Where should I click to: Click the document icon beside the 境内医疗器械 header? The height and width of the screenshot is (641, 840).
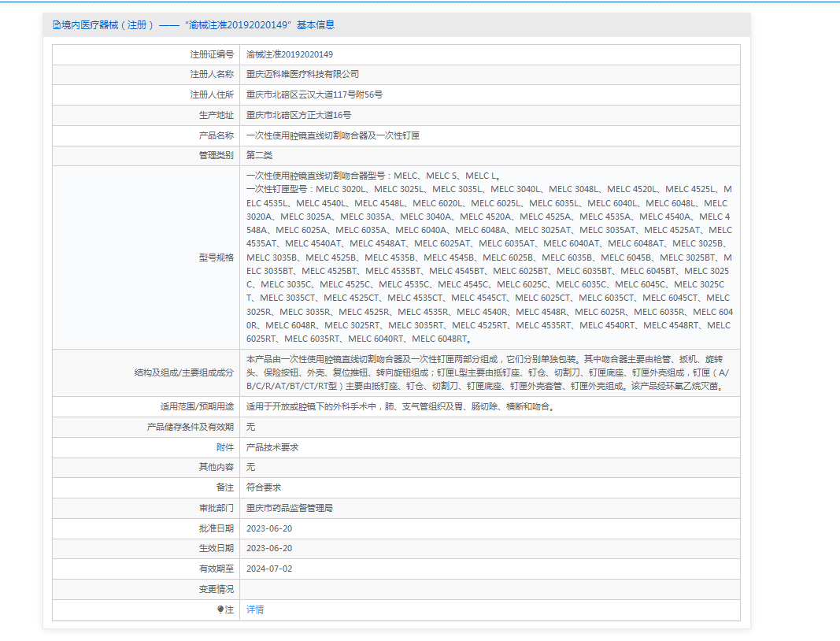tap(57, 24)
